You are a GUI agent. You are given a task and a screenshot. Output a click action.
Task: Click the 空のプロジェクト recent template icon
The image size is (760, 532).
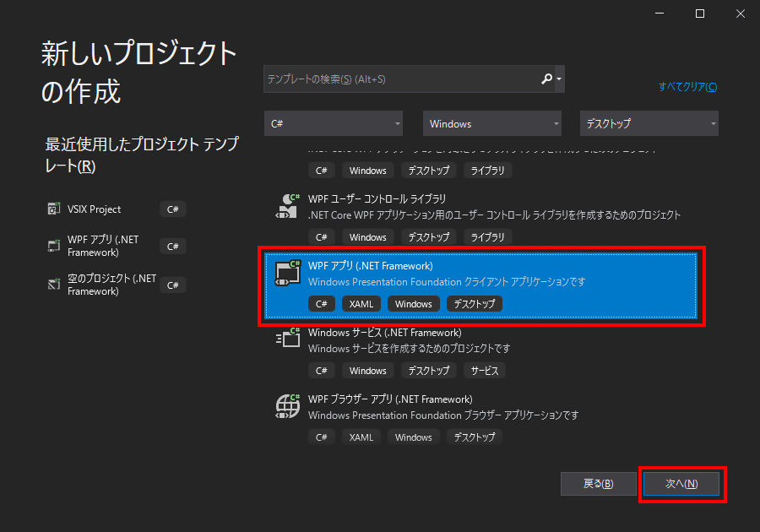54,285
